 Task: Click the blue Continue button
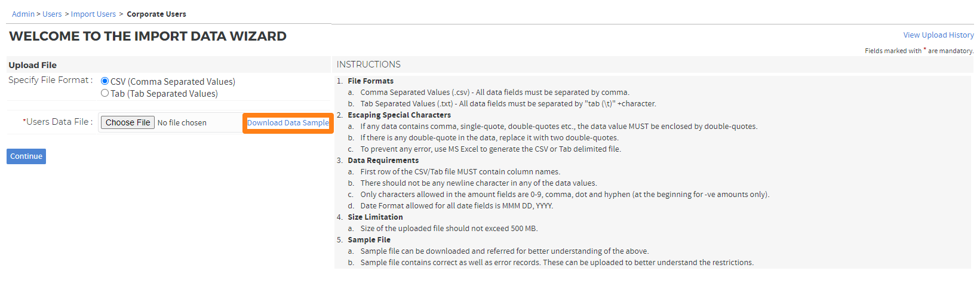(x=26, y=156)
